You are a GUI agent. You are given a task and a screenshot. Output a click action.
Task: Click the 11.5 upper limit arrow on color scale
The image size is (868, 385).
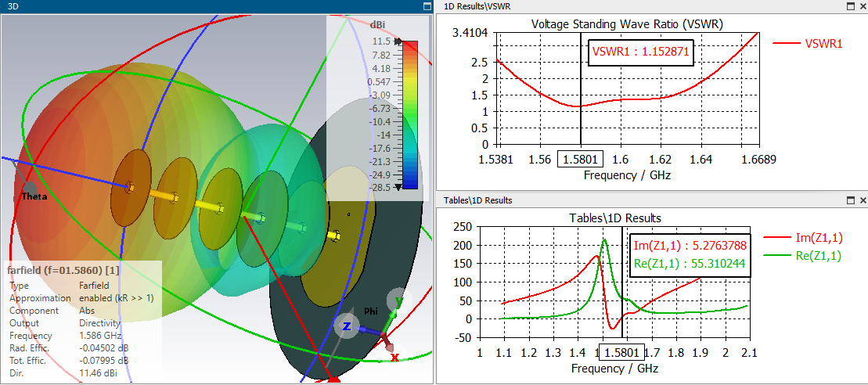coord(398,41)
